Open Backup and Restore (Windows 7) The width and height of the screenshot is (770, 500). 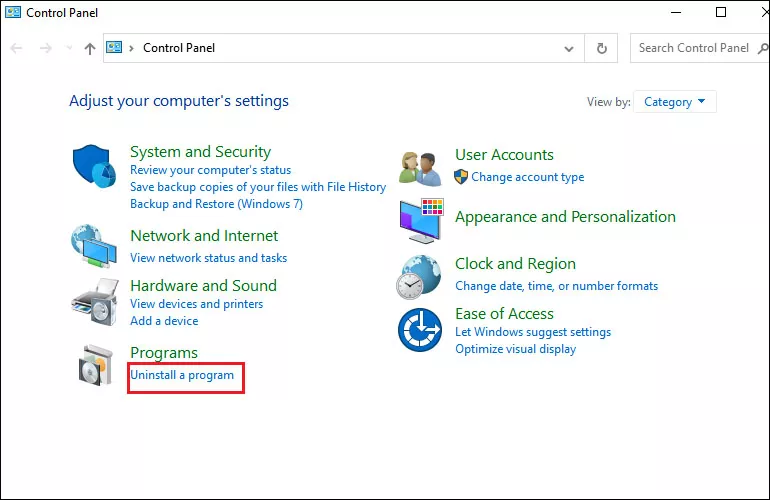pyautogui.click(x=216, y=204)
